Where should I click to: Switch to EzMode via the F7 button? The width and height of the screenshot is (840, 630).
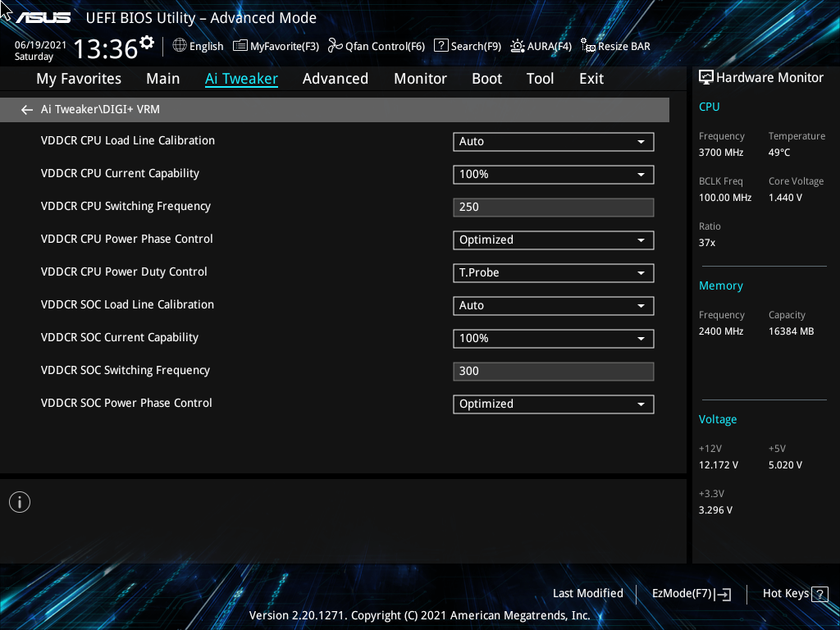click(x=691, y=593)
